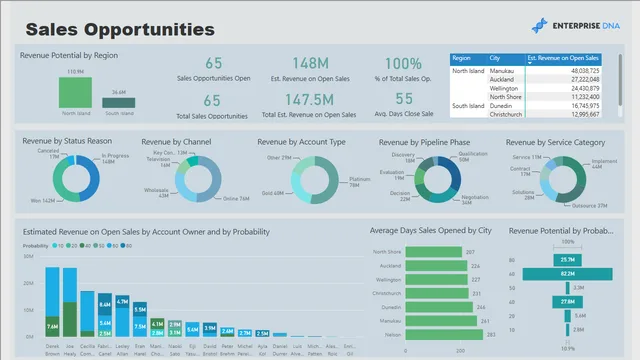The height and width of the screenshot is (360, 640).
Task: Select the Outsource 37M service label
Action: point(590,206)
